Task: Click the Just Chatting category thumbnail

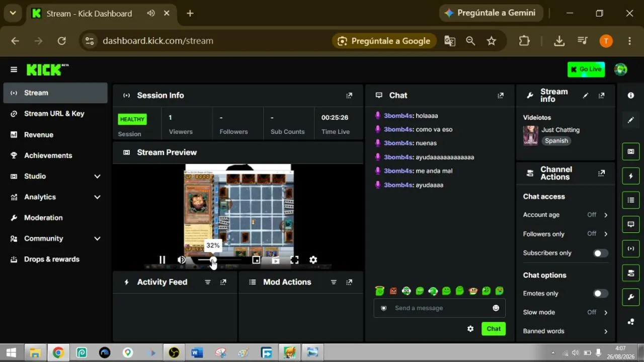Action: (531, 135)
